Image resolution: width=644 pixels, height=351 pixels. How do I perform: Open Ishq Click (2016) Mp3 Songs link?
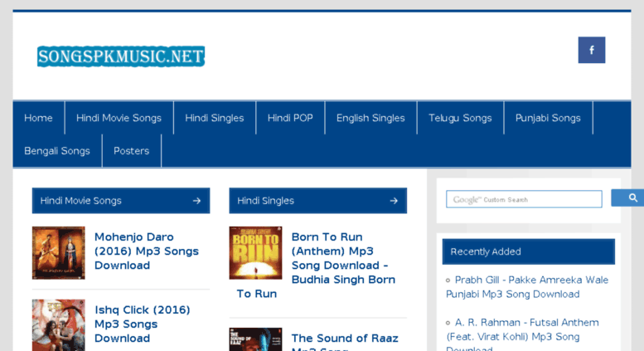[142, 324]
